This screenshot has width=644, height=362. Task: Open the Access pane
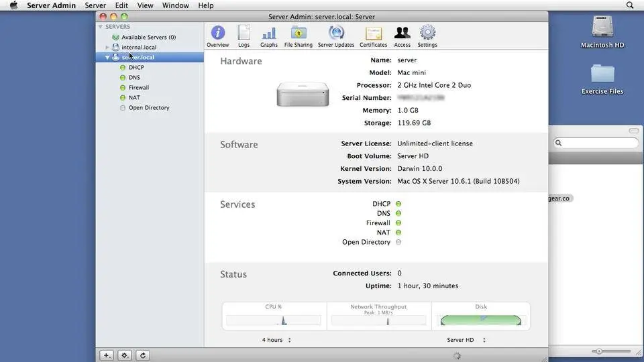(x=402, y=36)
